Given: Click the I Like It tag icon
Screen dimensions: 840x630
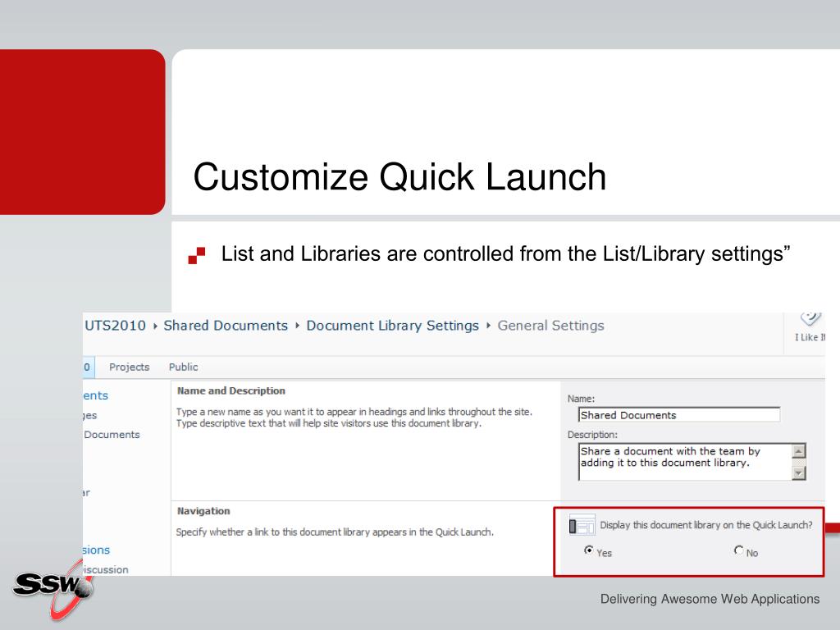Looking at the screenshot, I should click(810, 318).
